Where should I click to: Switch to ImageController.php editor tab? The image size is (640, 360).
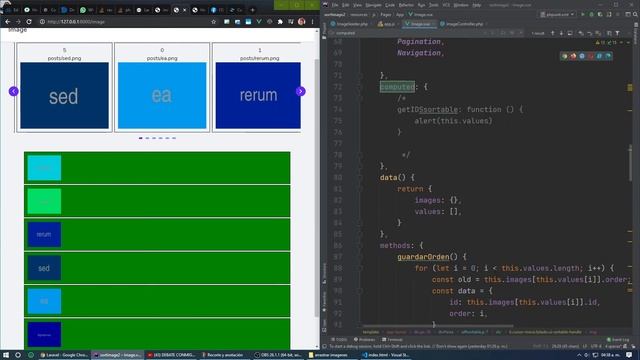463,24
